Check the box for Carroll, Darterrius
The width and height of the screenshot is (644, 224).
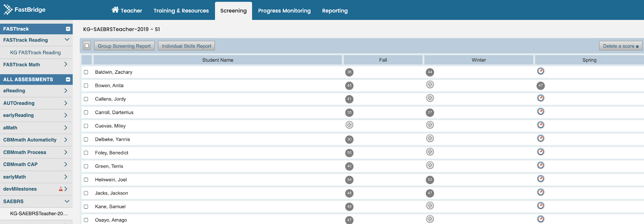tap(86, 112)
